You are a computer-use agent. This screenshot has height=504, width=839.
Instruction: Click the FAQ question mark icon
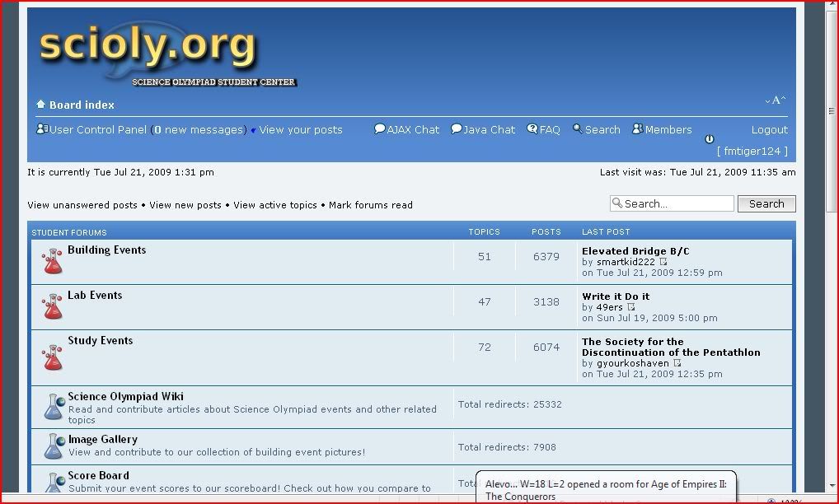pyautogui.click(x=532, y=128)
